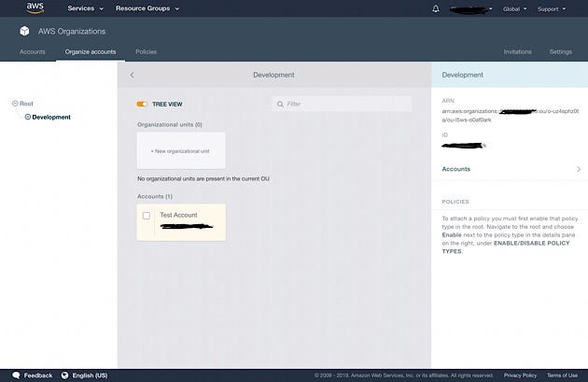Viewport: 588px width, 382px height.
Task: Click the globe language icon
Action: click(x=65, y=375)
